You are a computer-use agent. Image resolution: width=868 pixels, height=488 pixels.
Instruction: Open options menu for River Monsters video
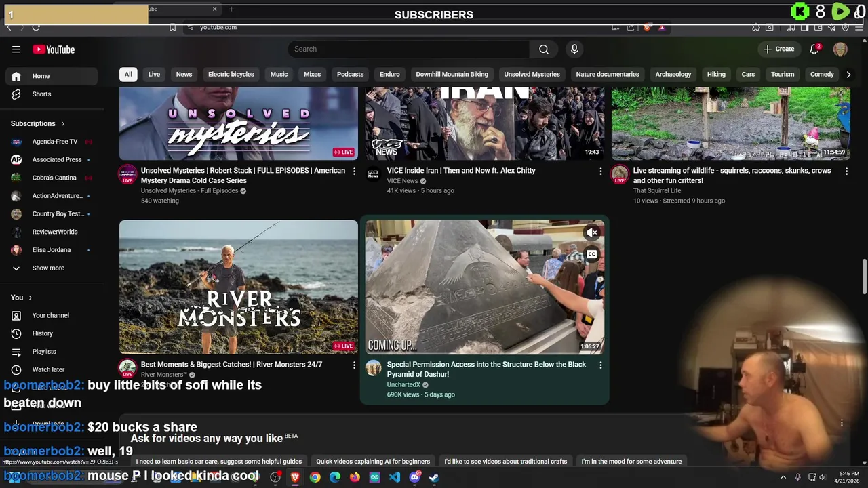354,365
